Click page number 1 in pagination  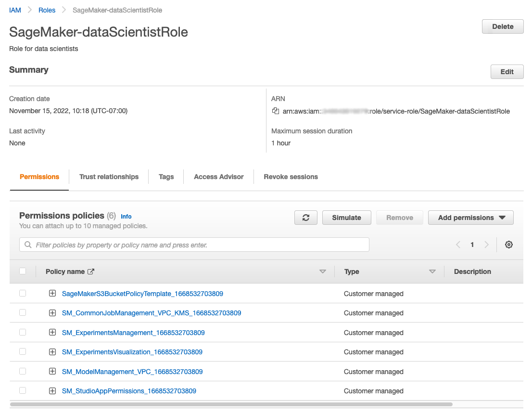pos(472,245)
